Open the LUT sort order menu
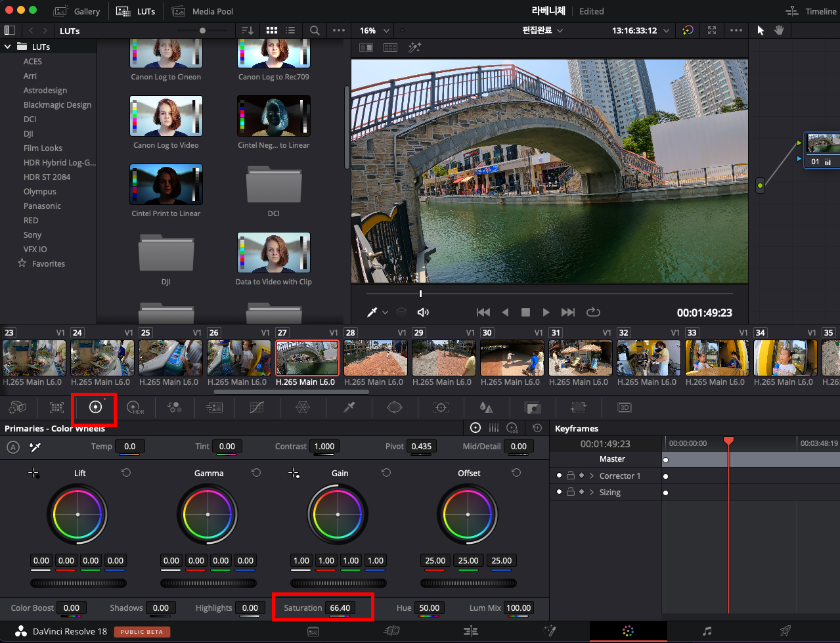840x643 pixels. coord(248,30)
